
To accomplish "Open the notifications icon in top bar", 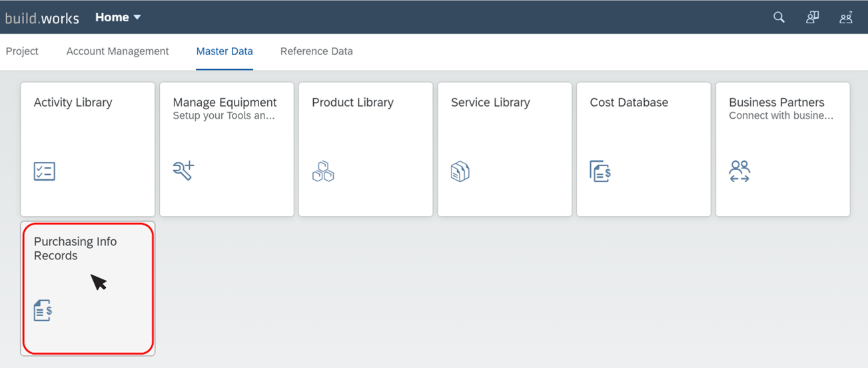I will (812, 17).
